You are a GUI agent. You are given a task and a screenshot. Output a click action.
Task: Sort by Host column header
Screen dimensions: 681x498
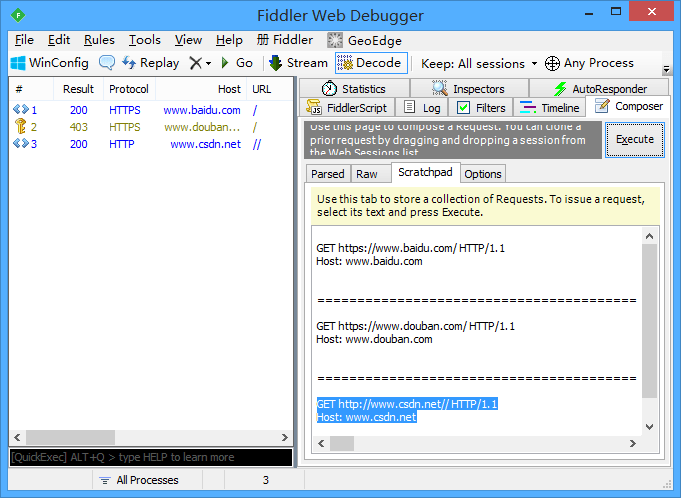coord(201,89)
